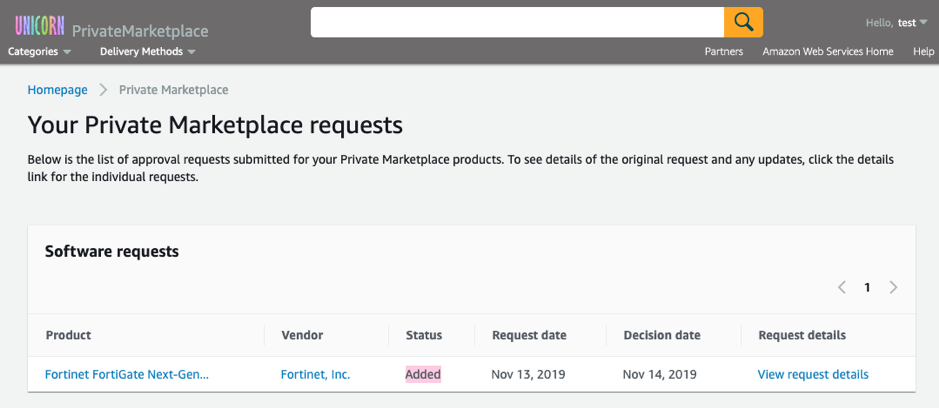Open the Delivery Methods dropdown

[148, 52]
